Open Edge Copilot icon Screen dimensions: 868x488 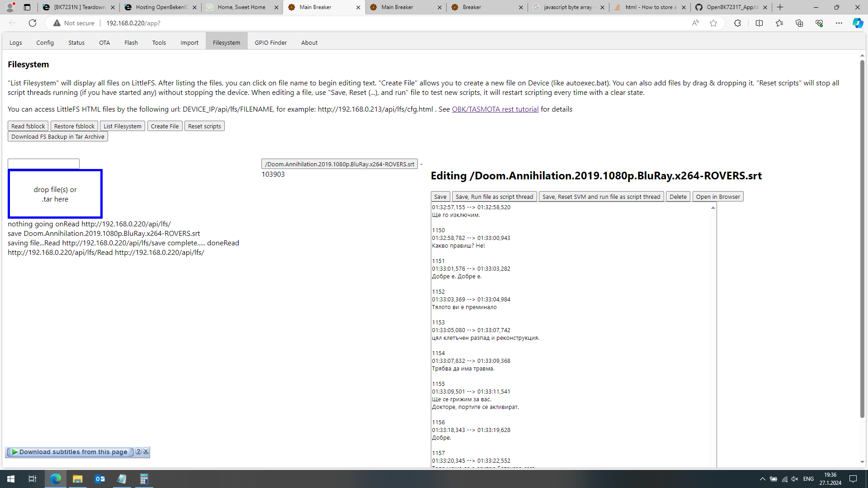[x=857, y=23]
